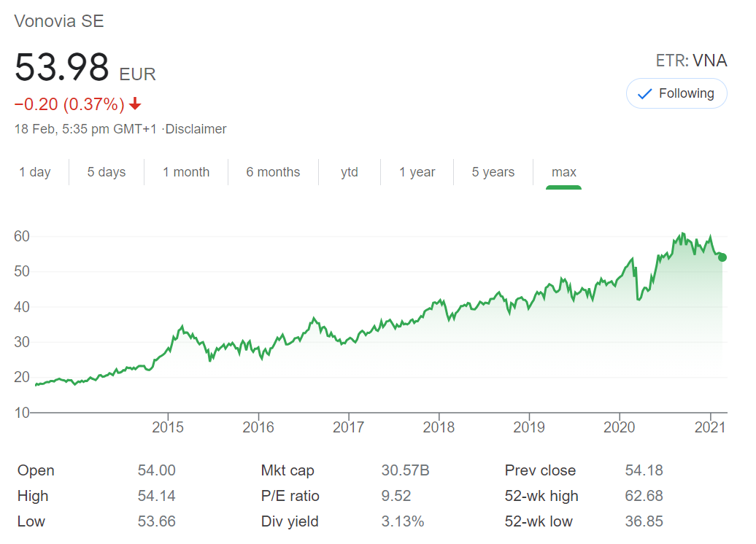Click the Prev close value 54.18

(644, 470)
